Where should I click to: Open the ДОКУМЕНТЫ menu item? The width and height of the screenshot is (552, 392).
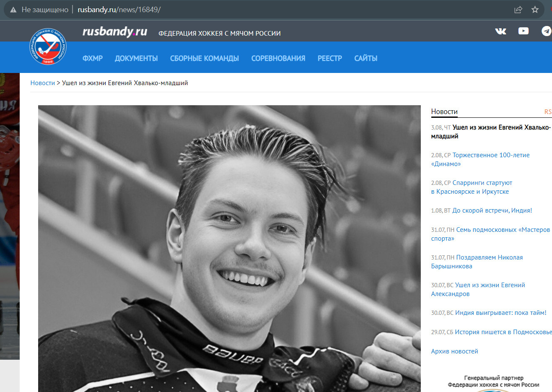coord(136,58)
